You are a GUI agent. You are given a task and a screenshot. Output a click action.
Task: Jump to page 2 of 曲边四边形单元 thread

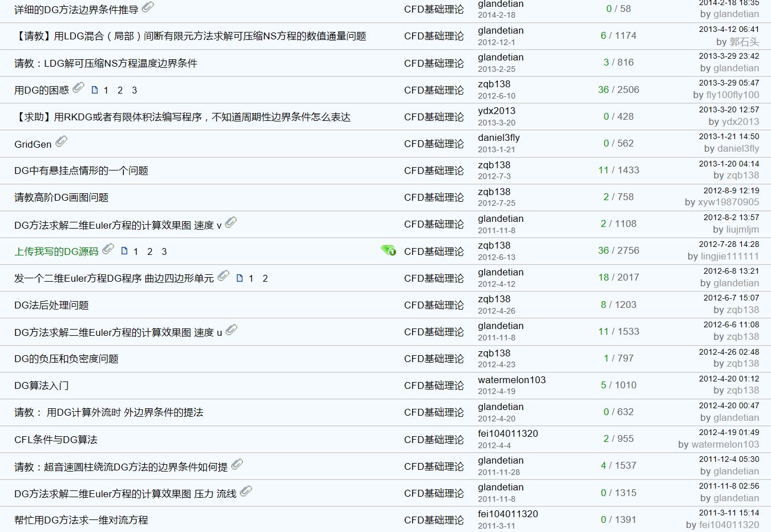(265, 278)
